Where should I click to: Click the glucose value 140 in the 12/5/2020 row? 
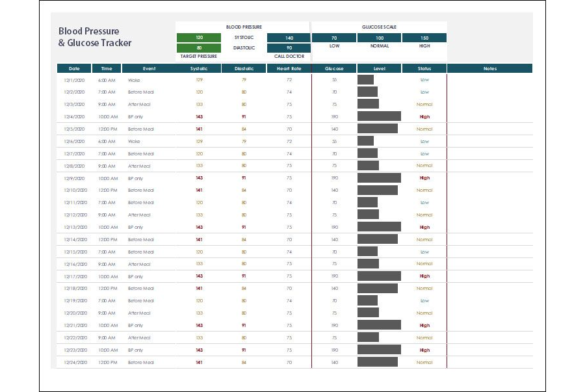click(x=335, y=129)
